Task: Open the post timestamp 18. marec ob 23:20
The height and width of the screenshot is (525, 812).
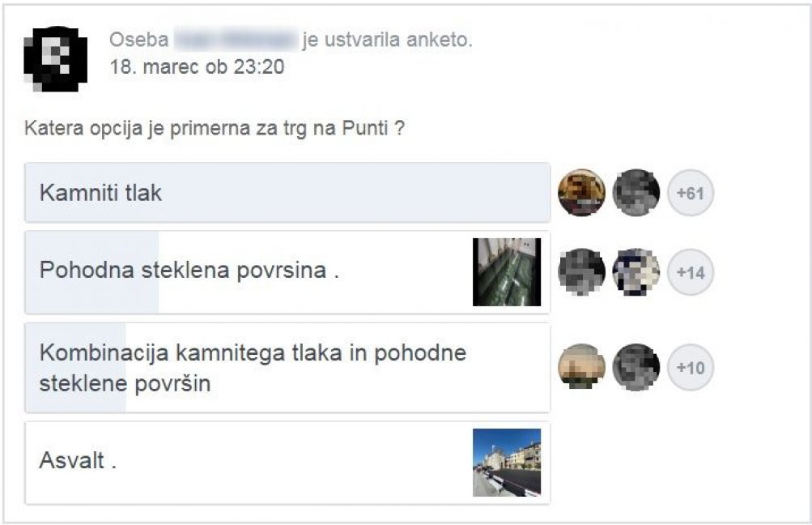Action: click(x=197, y=67)
